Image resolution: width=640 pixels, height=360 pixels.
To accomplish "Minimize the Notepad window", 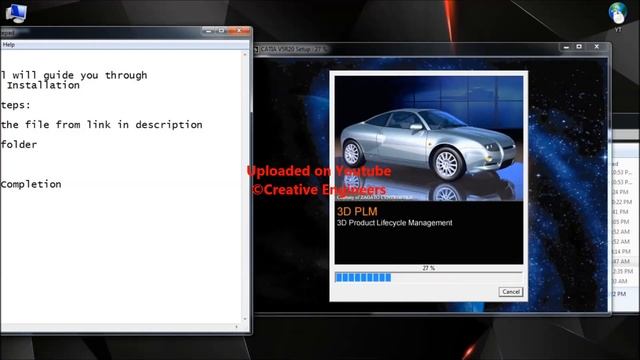I will [209, 31].
